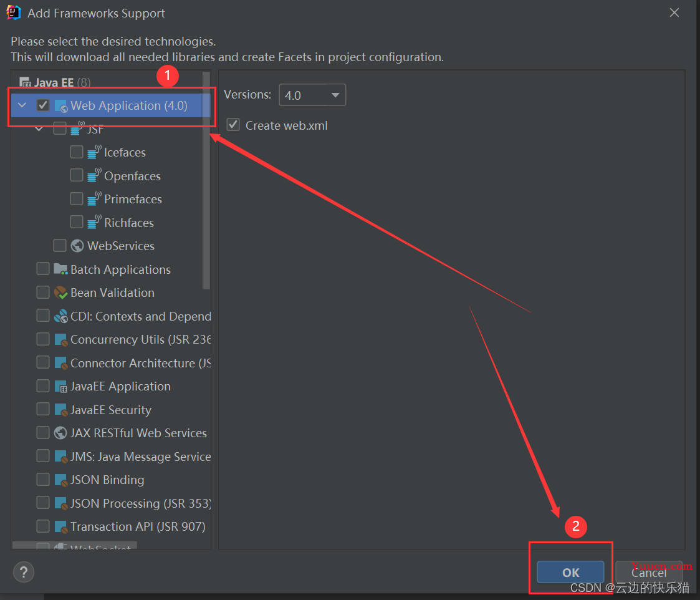Image resolution: width=700 pixels, height=600 pixels.
Task: Check the JavaEE Application checkbox
Action: [x=43, y=385]
